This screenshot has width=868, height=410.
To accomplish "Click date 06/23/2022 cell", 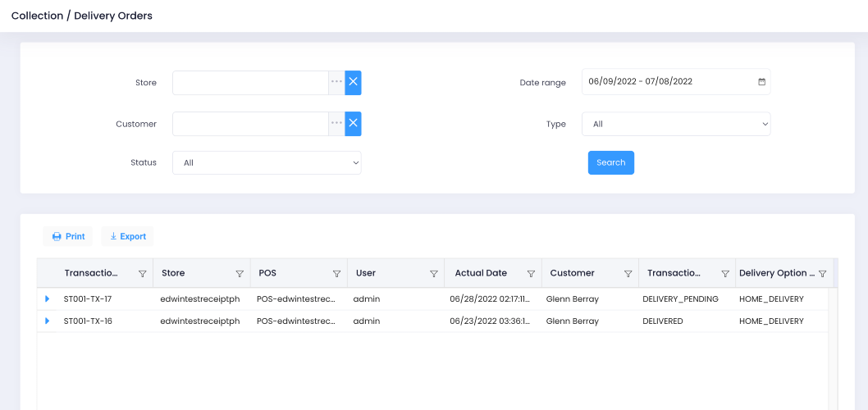I will (491, 321).
